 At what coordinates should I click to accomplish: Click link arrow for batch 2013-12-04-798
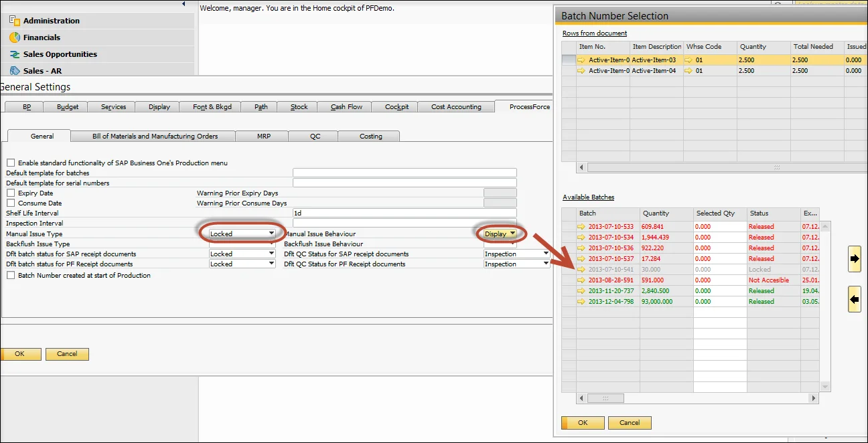581,302
